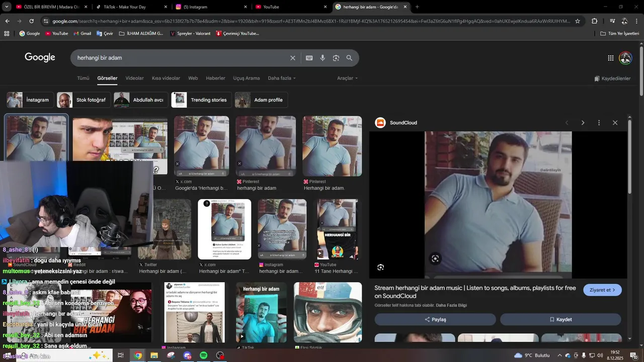Click the Google logo

40,57
